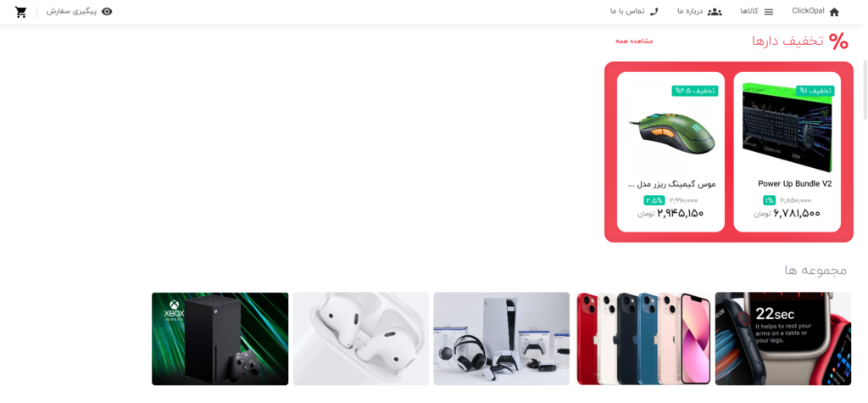Click the phone icon for تماس با ما

point(654,12)
